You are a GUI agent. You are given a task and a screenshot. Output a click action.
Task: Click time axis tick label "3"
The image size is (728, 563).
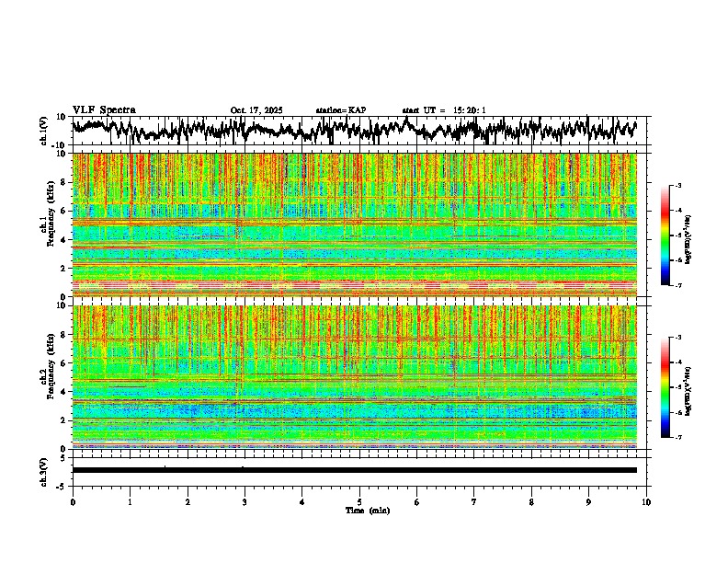(245, 502)
